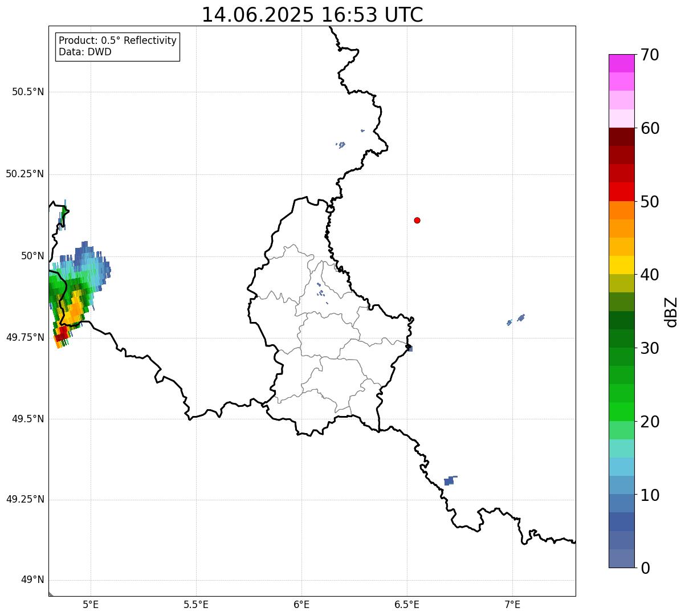Click the 49°N latitude label
The image size is (685, 616).
(32, 580)
